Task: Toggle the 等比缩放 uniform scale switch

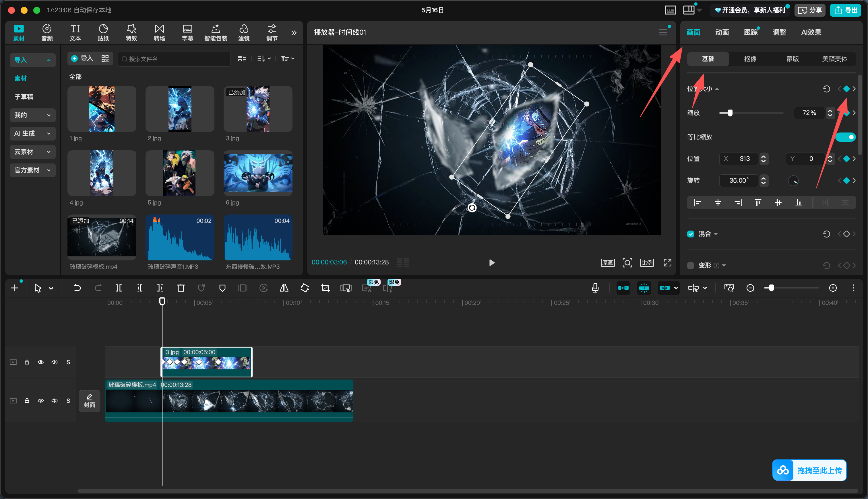Action: point(845,137)
